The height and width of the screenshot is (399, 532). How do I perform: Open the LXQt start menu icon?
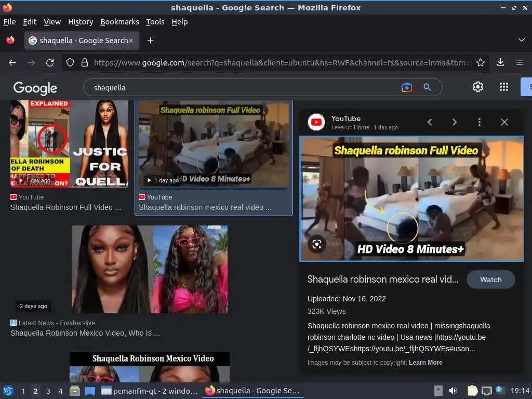click(x=8, y=391)
